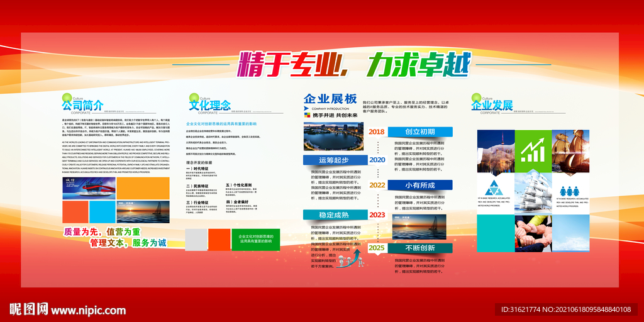
Task: Pick the orange-red square beside the gray square
Action: 219,240
